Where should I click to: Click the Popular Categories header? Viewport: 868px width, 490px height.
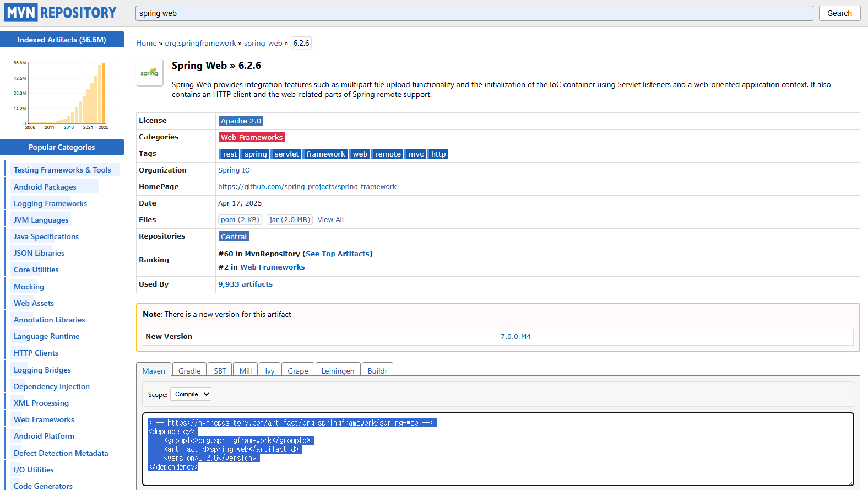coord(62,147)
